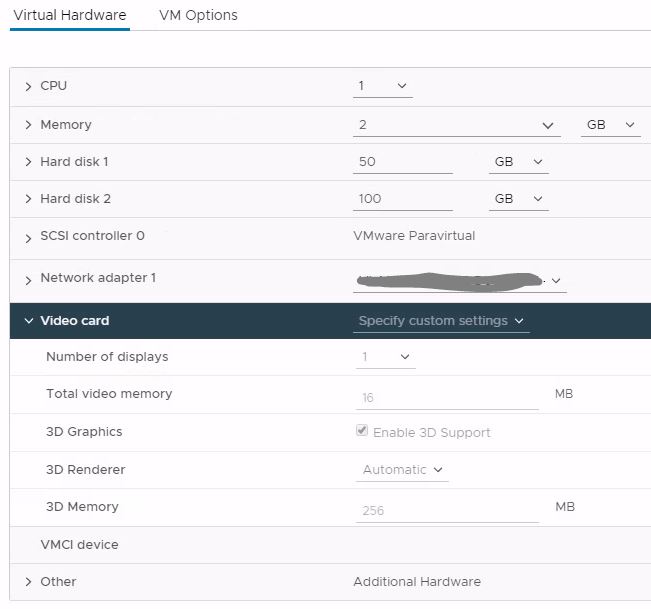Expand SCSI controller 0 settings
Screen dimensions: 651x609
28,238
